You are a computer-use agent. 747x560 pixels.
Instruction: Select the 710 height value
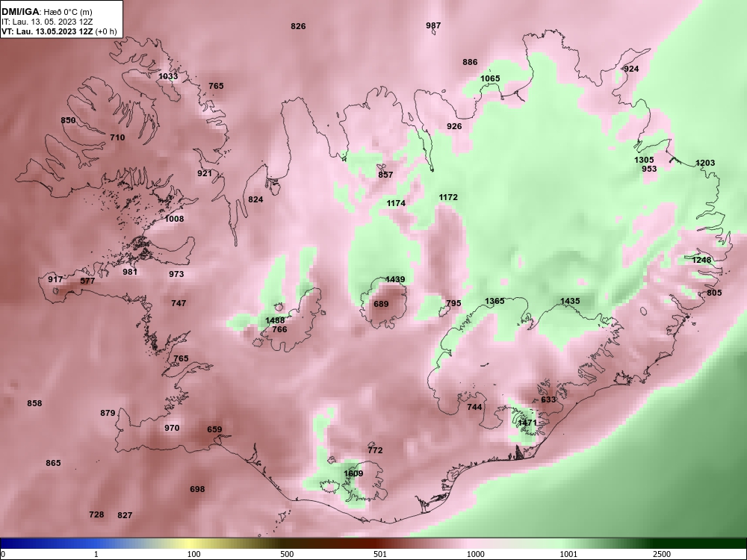click(117, 137)
